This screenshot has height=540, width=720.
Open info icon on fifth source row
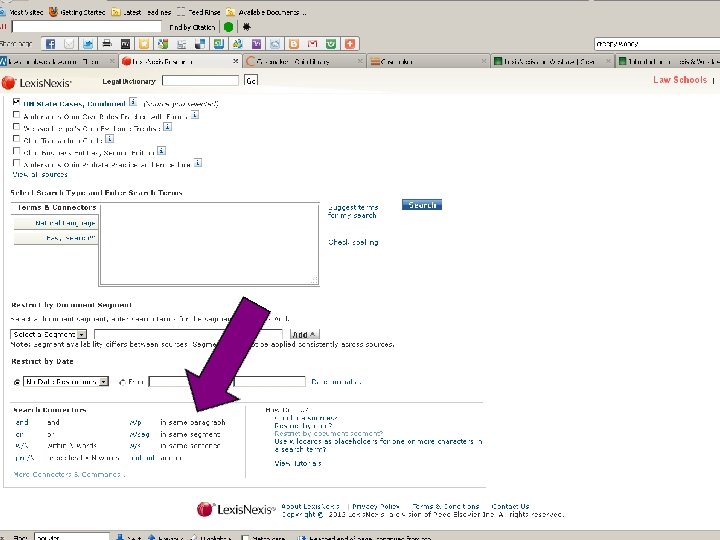161,151
